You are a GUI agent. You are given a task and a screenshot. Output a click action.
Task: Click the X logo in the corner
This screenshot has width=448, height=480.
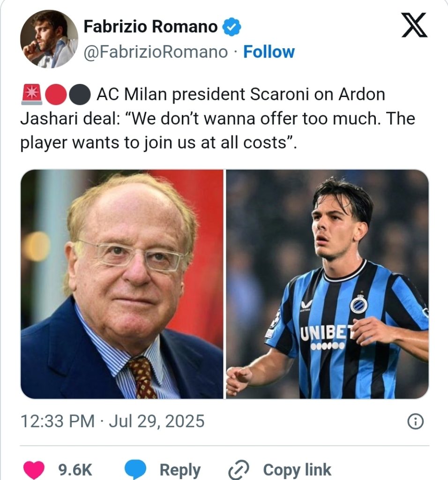(x=414, y=25)
